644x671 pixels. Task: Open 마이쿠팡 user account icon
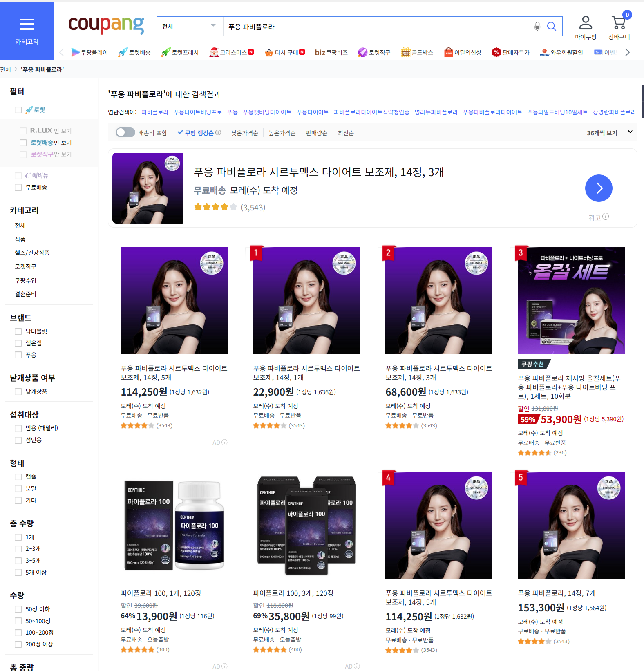tap(586, 27)
